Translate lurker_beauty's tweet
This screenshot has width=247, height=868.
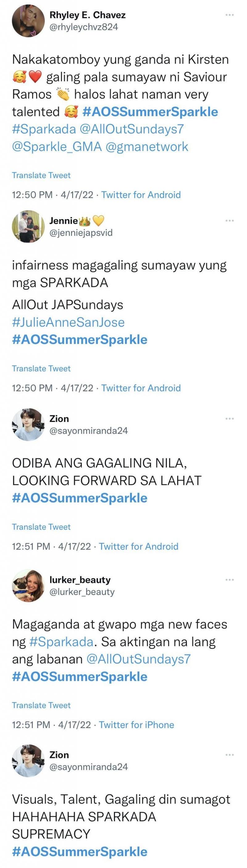tap(41, 705)
